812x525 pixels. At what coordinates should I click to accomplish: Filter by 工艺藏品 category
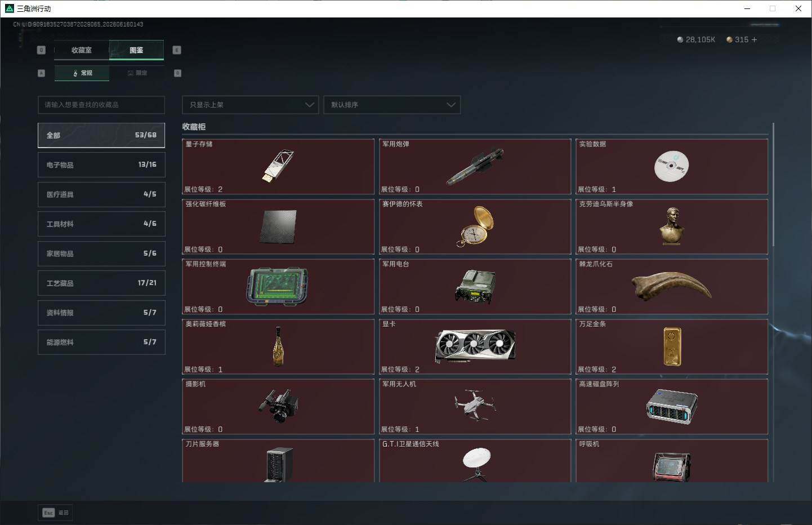click(101, 283)
